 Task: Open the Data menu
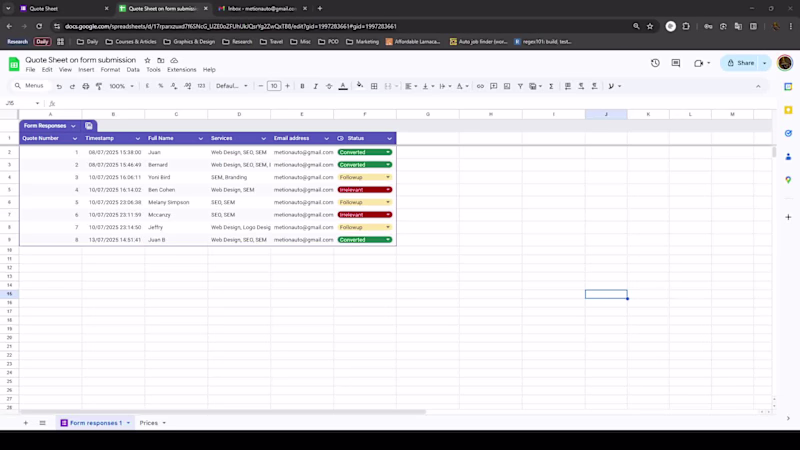(x=133, y=70)
